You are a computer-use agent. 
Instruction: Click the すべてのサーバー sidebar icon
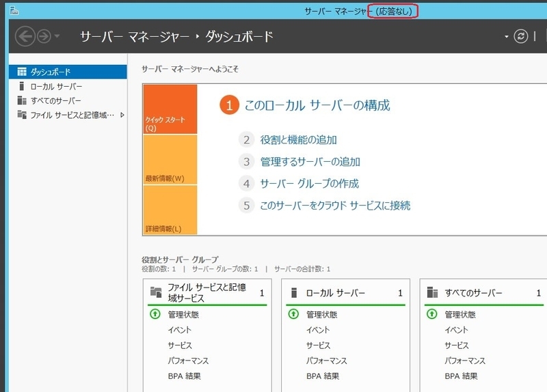click(x=22, y=100)
